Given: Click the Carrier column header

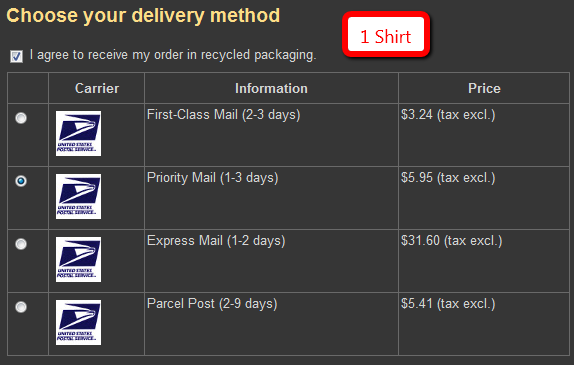Looking at the screenshot, I should tap(97, 88).
